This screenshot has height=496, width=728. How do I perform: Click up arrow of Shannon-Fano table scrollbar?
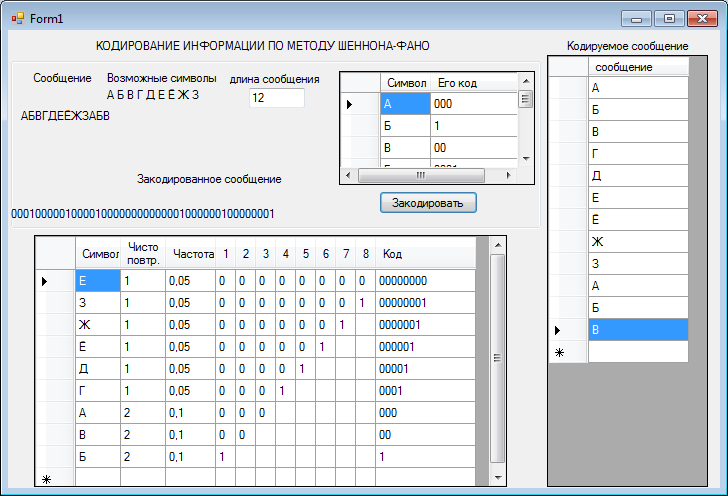coord(498,245)
